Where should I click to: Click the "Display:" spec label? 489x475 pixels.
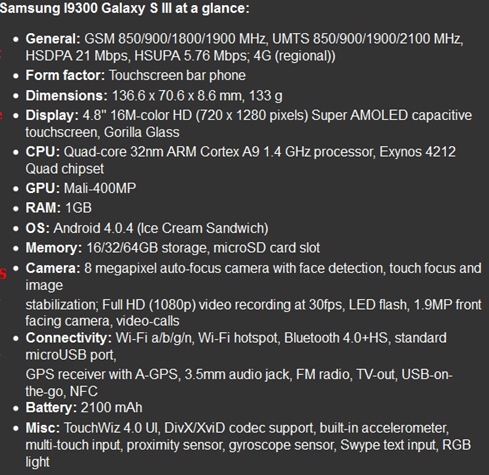click(52, 116)
